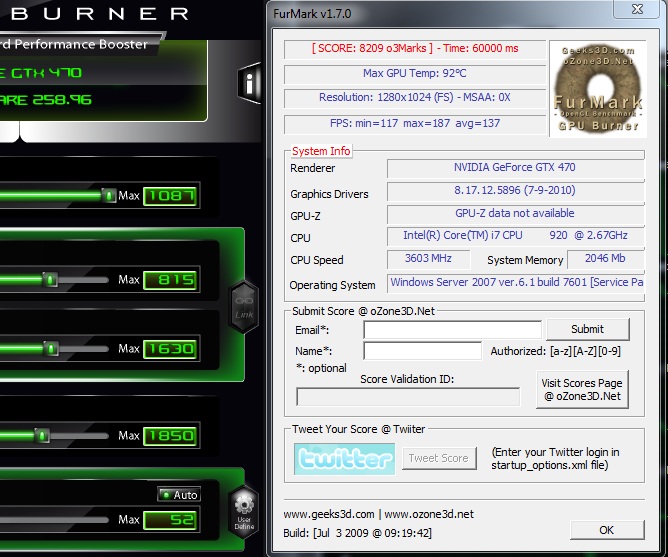Screen dimensions: 668x557
Task: Click Resolution: 1280x1024 (FS) text
Action: (x=386, y=97)
